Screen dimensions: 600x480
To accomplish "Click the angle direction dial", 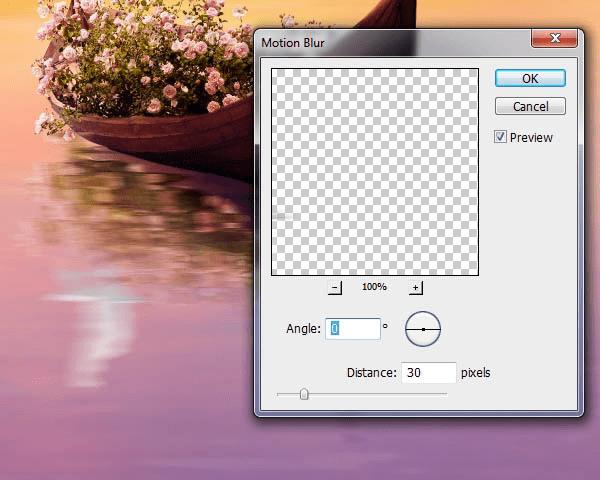I will point(423,329).
